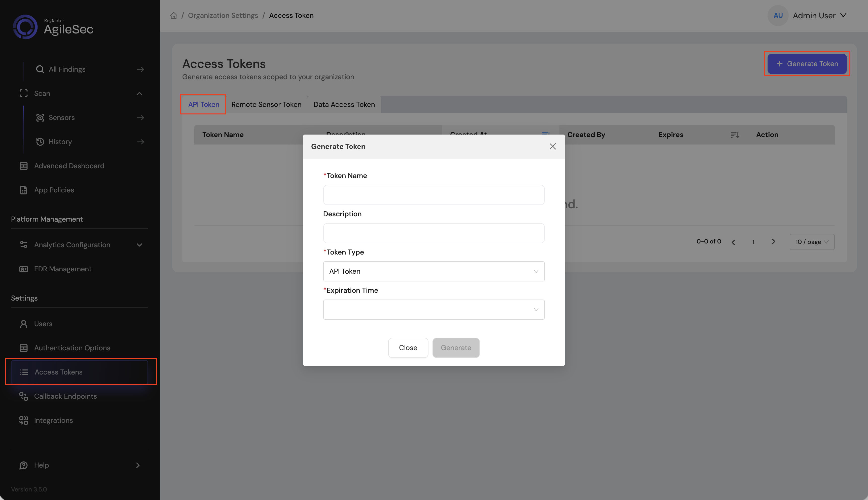Click the AgileSec logo icon
This screenshot has height=500, width=868.
[x=25, y=27]
